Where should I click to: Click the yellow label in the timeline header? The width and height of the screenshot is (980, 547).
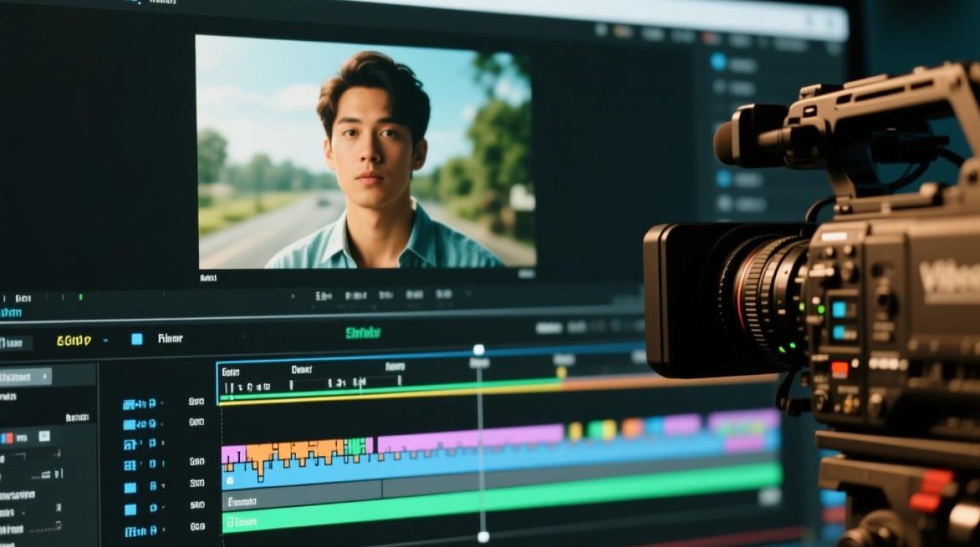[x=74, y=340]
